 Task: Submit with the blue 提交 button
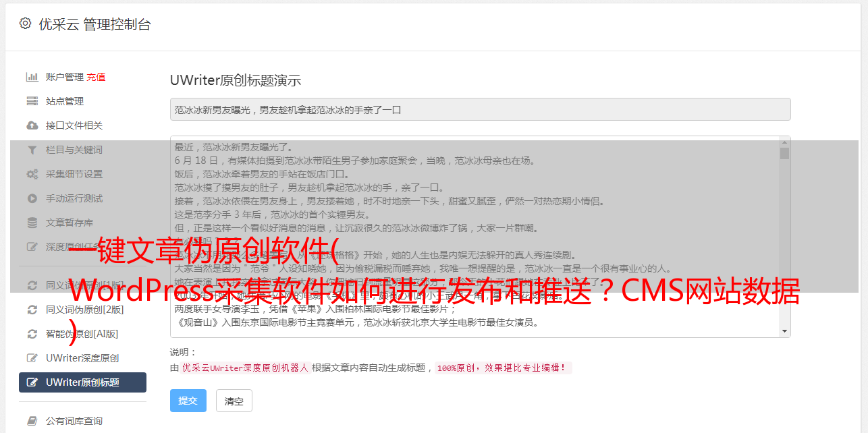[188, 401]
